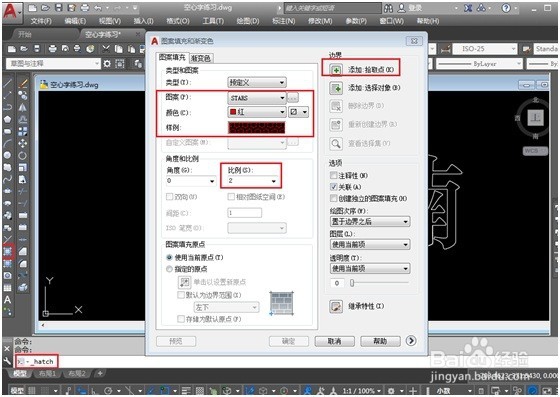Click the Inherit properties icon
This screenshot has height=397, width=560.
336,306
